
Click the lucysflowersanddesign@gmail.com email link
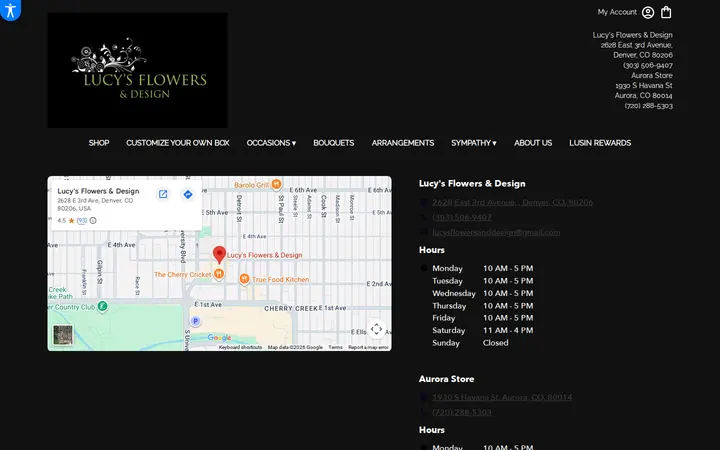[x=496, y=232]
